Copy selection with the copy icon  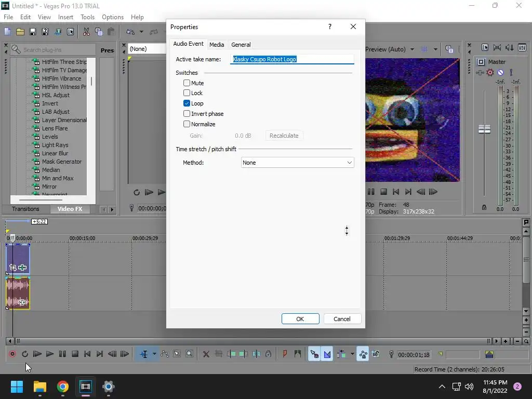point(99,32)
